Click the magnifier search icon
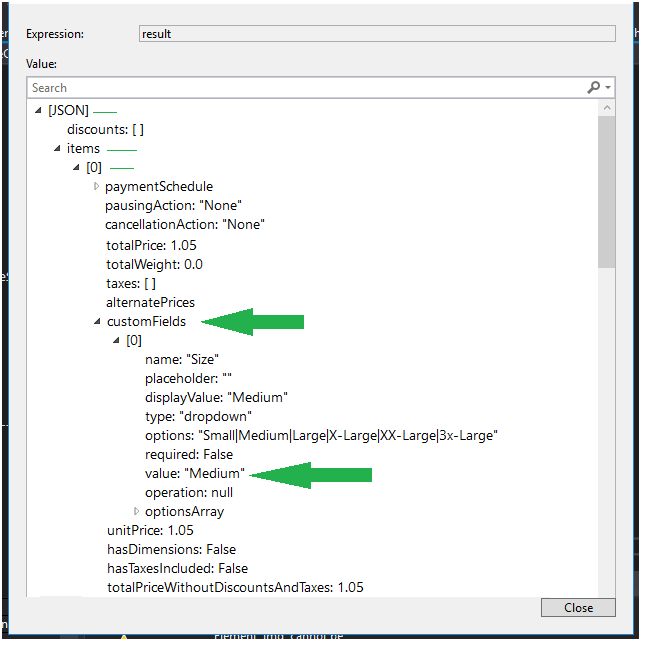Image resolution: width=646 pixels, height=646 pixels. pos(593,87)
